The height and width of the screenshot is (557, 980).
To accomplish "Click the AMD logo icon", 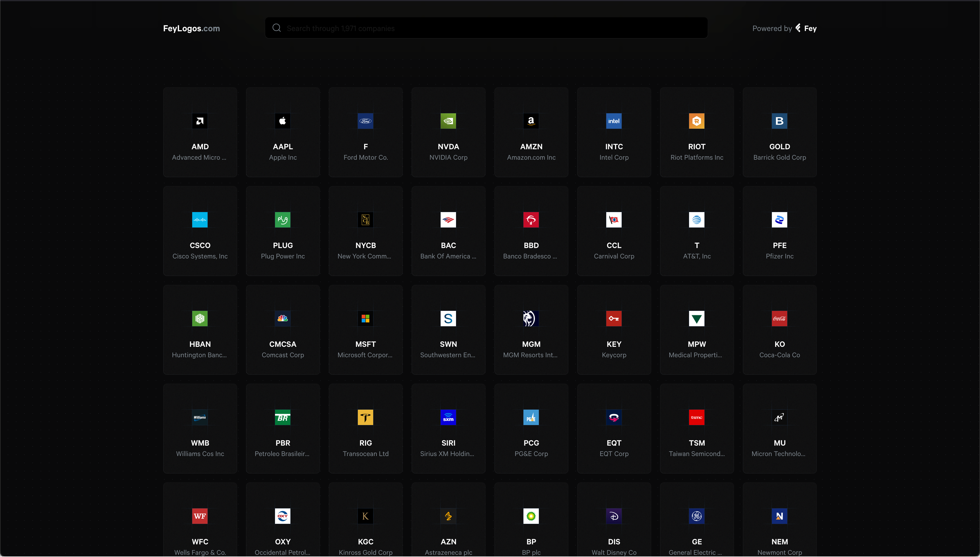I will click(200, 121).
